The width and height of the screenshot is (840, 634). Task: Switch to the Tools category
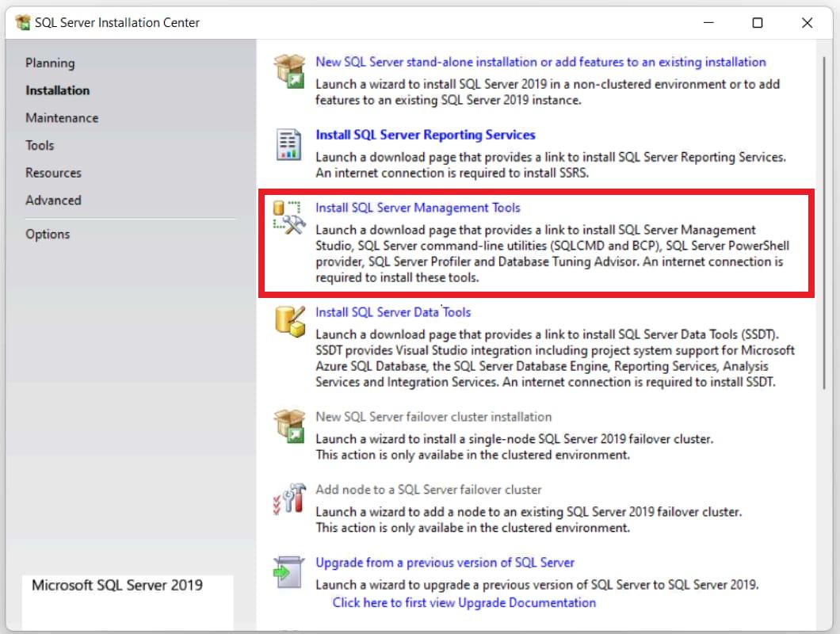pyautogui.click(x=40, y=145)
